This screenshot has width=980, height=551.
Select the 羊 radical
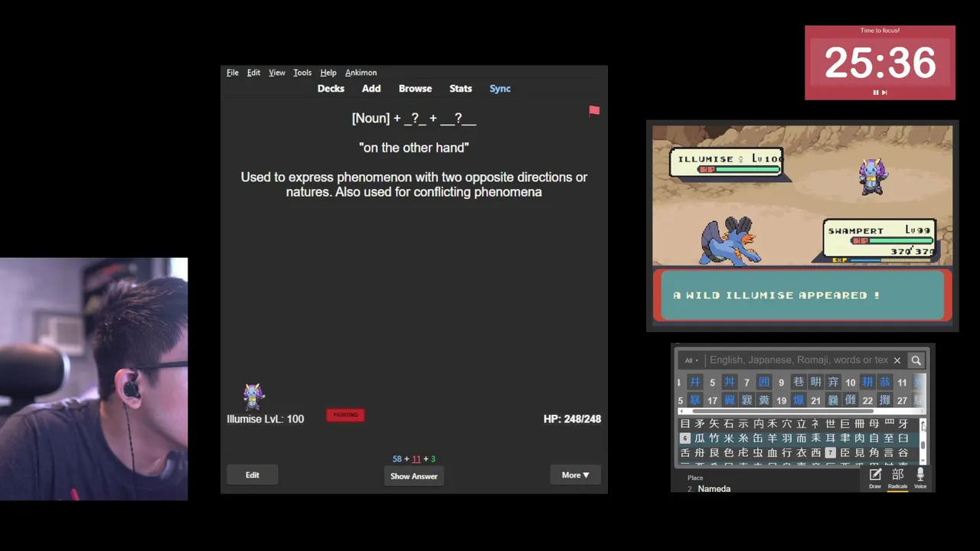click(773, 438)
